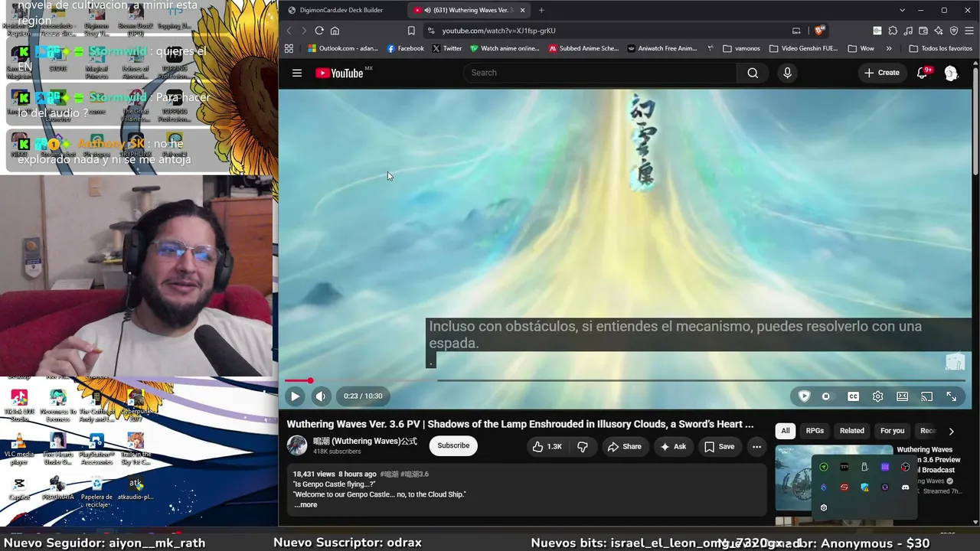Screen dimensions: 980x551
Task: Open the Discord icon in the tray popup
Action: tap(905, 487)
